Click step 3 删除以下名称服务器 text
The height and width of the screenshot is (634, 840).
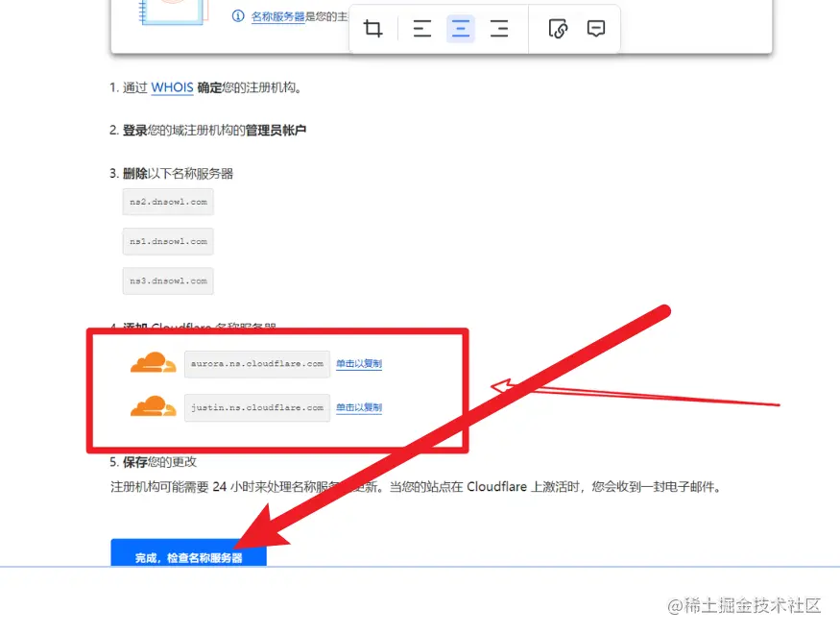(x=172, y=174)
